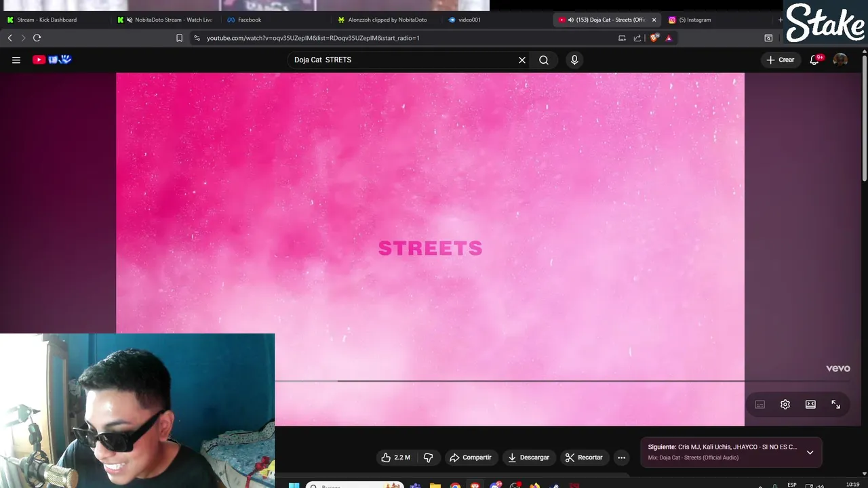Viewport: 868px width, 488px height.
Task: Click the Descargar download button
Action: (x=528, y=457)
